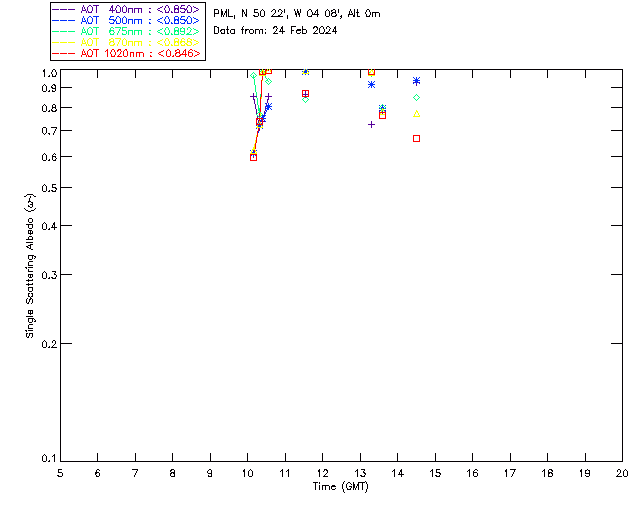
Task: Click the y-axis tick label 0.2
Action: click(49, 344)
